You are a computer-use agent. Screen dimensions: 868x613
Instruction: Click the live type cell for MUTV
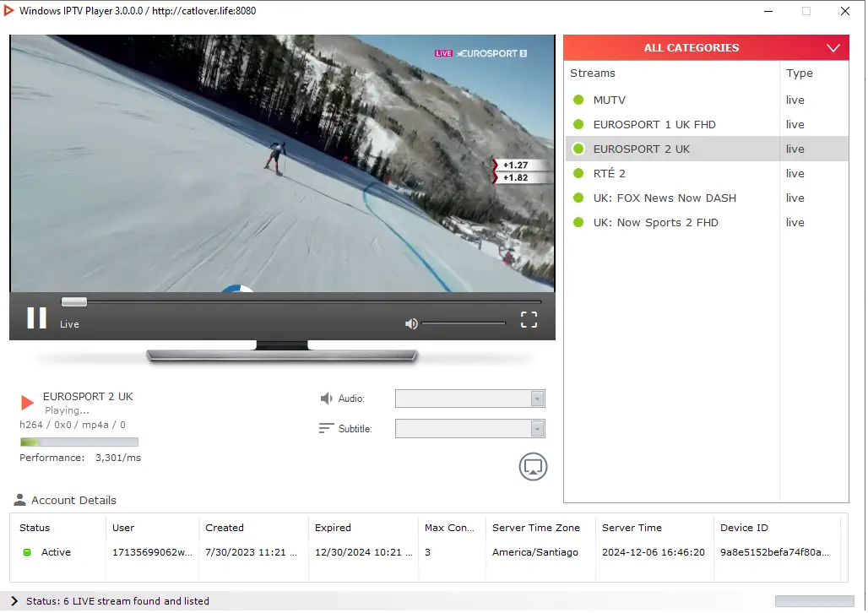795,100
